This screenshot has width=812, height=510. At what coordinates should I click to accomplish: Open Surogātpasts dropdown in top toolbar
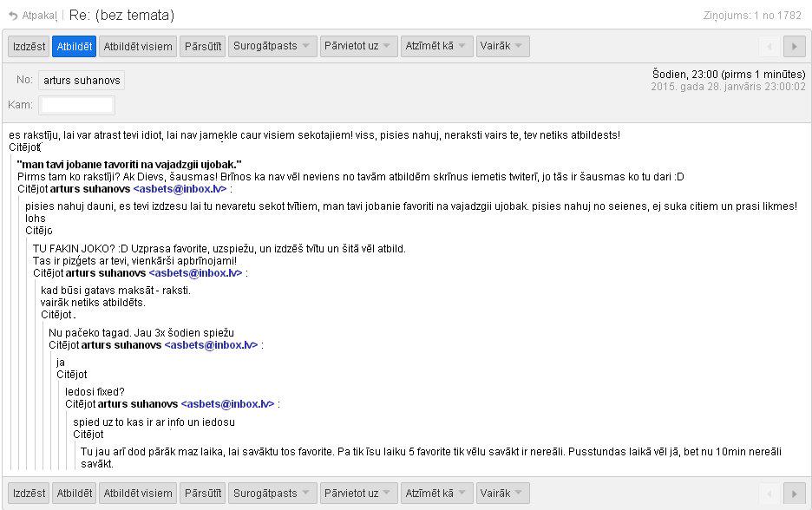(272, 46)
